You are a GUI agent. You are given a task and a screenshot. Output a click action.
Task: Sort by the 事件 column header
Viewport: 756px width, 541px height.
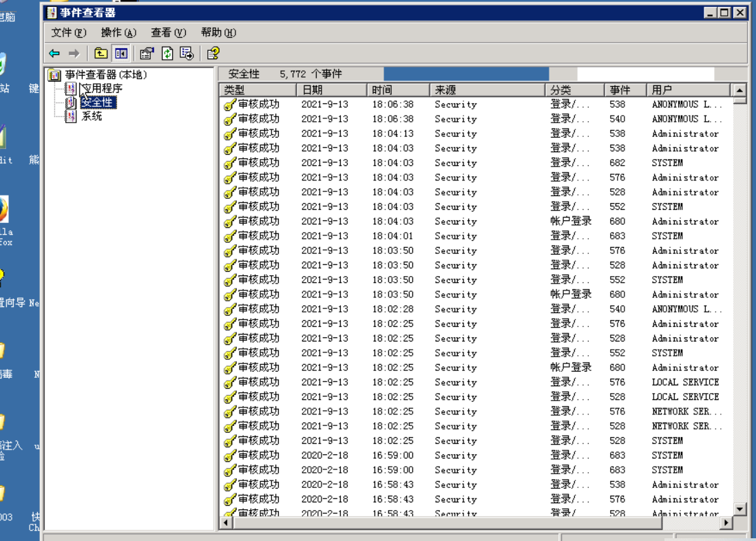pyautogui.click(x=625, y=89)
